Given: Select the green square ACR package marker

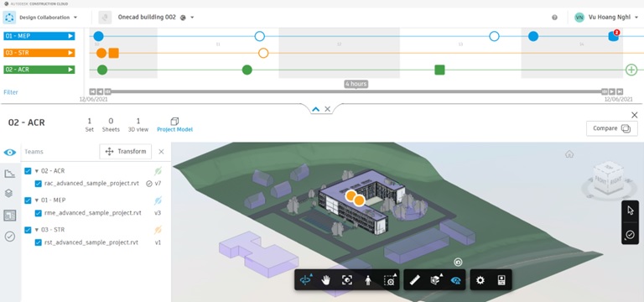Looking at the screenshot, I should coord(439,70).
